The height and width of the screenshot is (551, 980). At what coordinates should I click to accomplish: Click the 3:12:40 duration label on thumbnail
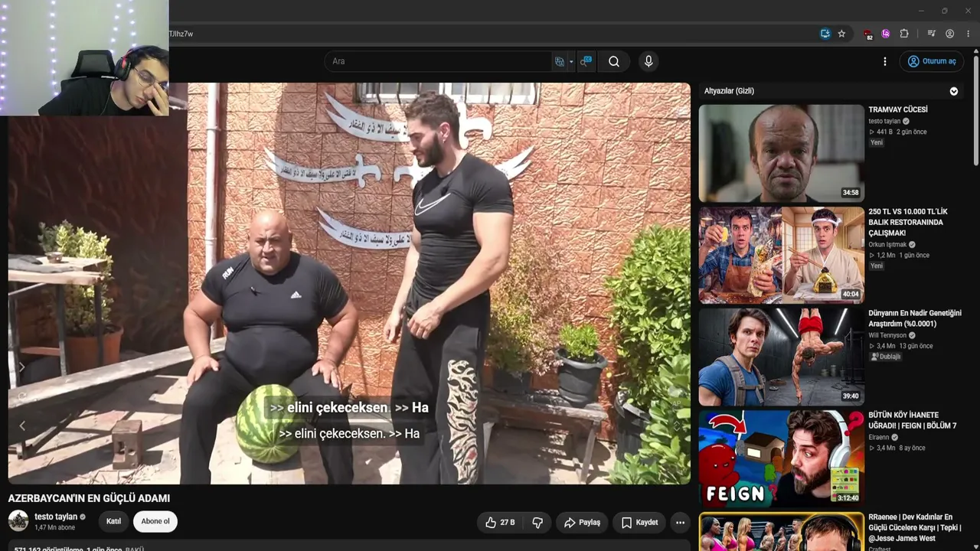(x=849, y=498)
